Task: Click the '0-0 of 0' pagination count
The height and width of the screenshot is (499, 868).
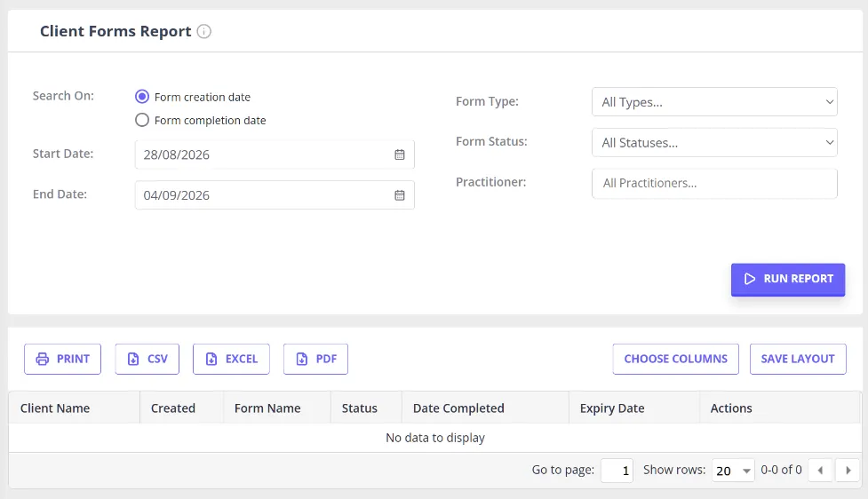Action: coord(781,471)
